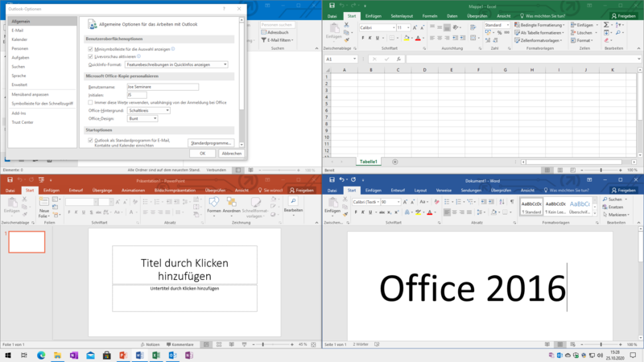Open Bedingte Formatierung dropdown in Excel
Screen dimensions: 644x362
[x=539, y=25]
